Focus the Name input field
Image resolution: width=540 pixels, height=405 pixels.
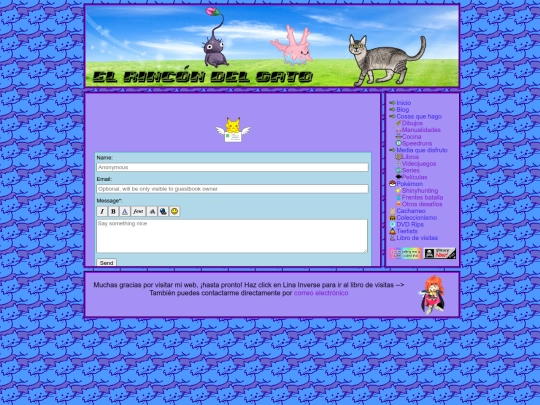coord(232,167)
